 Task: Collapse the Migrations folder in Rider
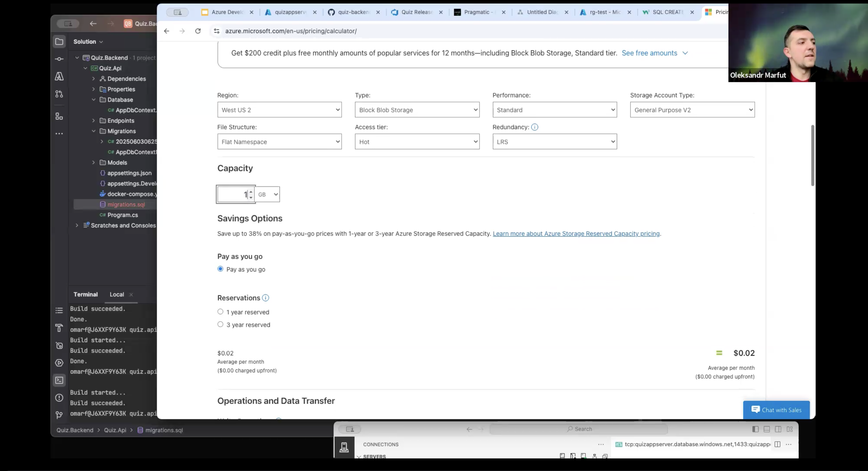[x=93, y=131]
